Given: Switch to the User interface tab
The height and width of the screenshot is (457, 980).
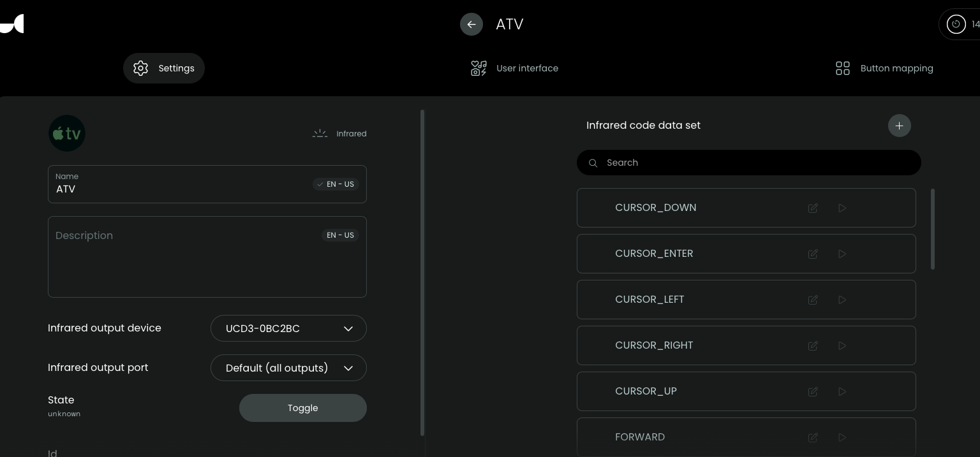Looking at the screenshot, I should coord(514,68).
